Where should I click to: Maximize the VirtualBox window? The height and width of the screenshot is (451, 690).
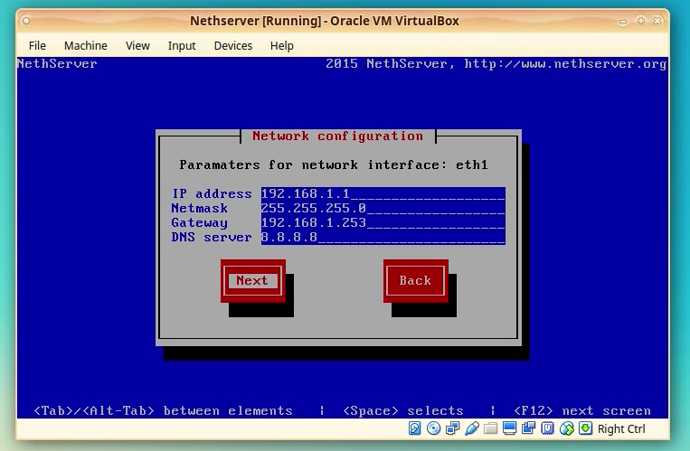(641, 20)
